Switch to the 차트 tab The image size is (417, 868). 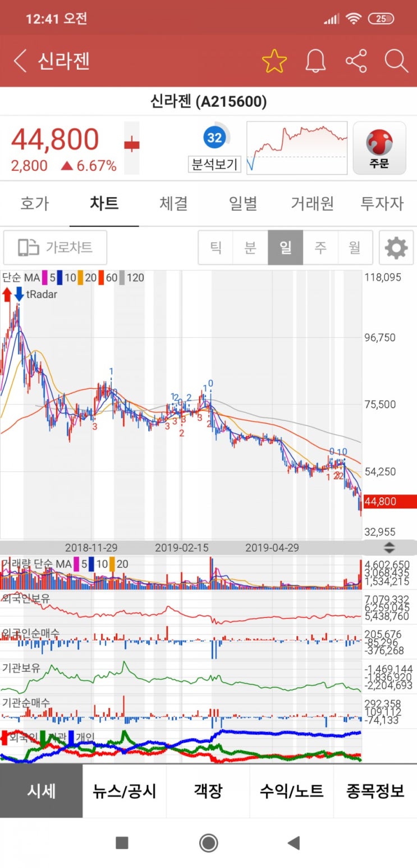(104, 203)
